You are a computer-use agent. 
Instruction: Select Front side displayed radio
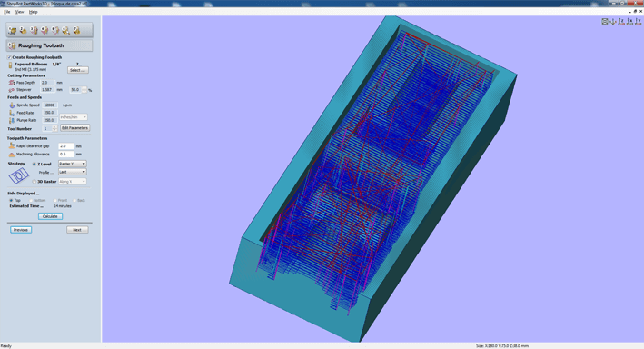point(55,201)
